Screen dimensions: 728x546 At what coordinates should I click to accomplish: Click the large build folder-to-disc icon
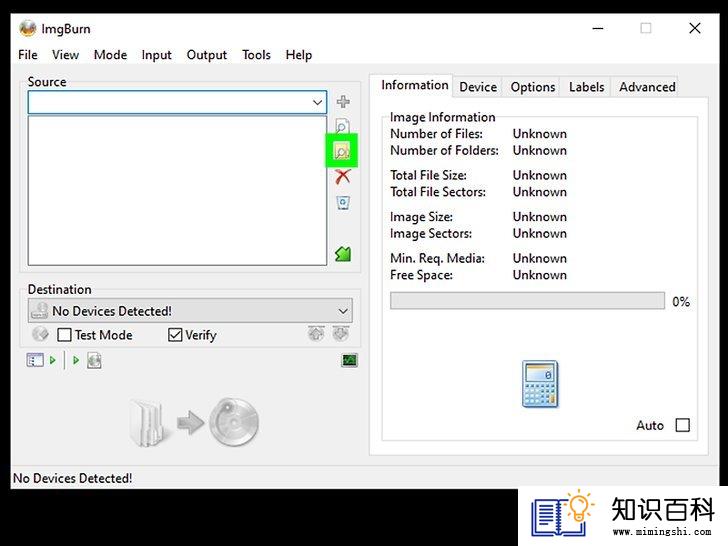[x=194, y=422]
